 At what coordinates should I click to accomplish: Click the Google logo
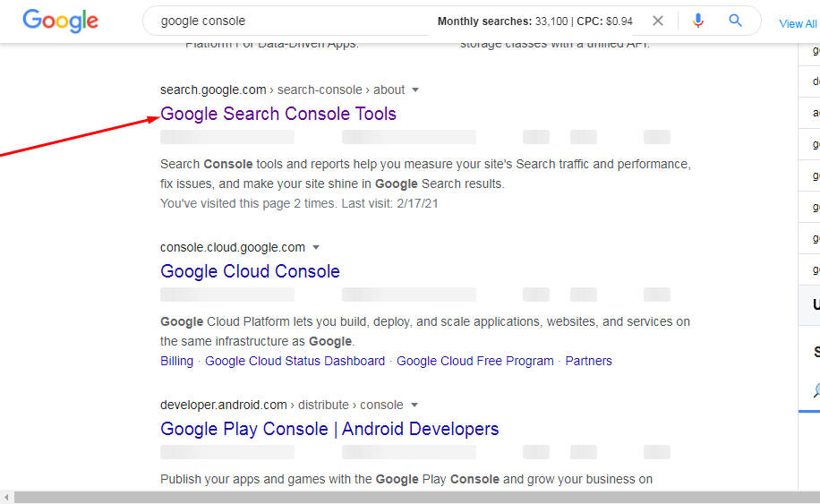pyautogui.click(x=60, y=21)
